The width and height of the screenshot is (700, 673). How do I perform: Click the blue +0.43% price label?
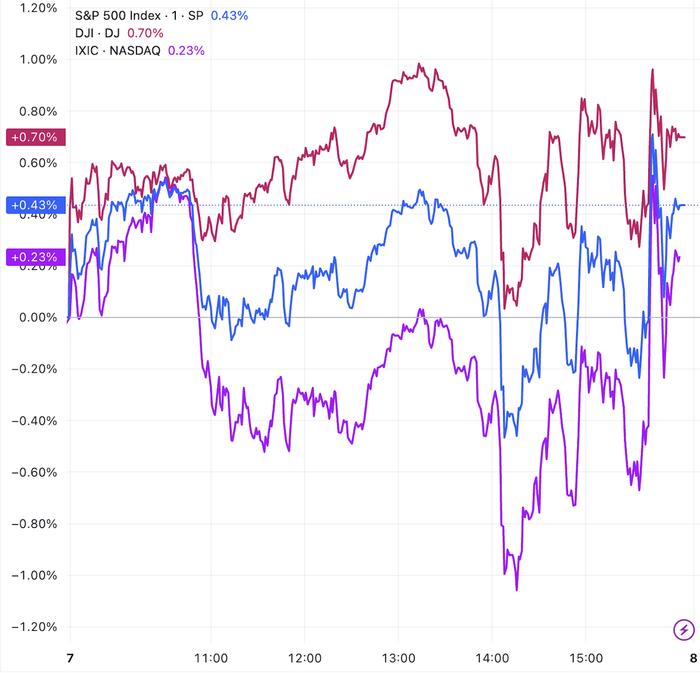[36, 206]
